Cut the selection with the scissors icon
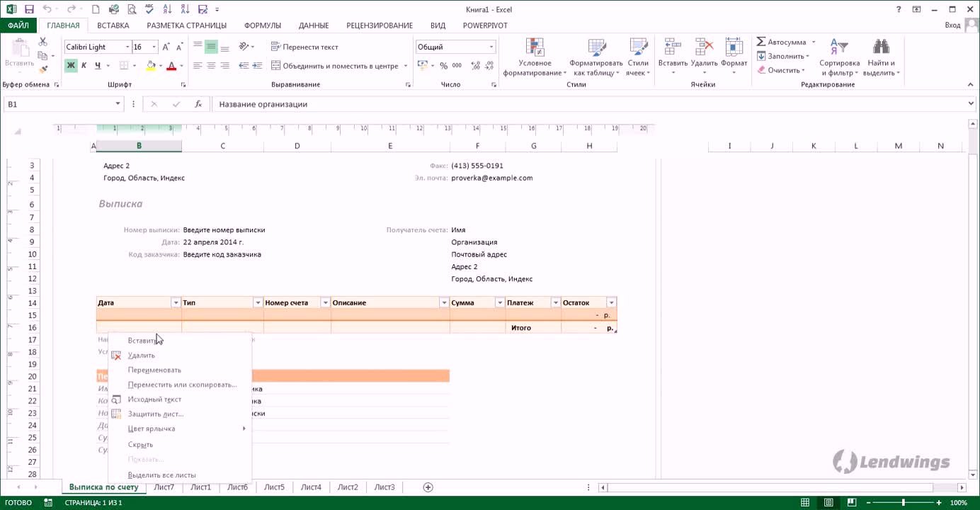The width and height of the screenshot is (980, 510). [x=43, y=42]
